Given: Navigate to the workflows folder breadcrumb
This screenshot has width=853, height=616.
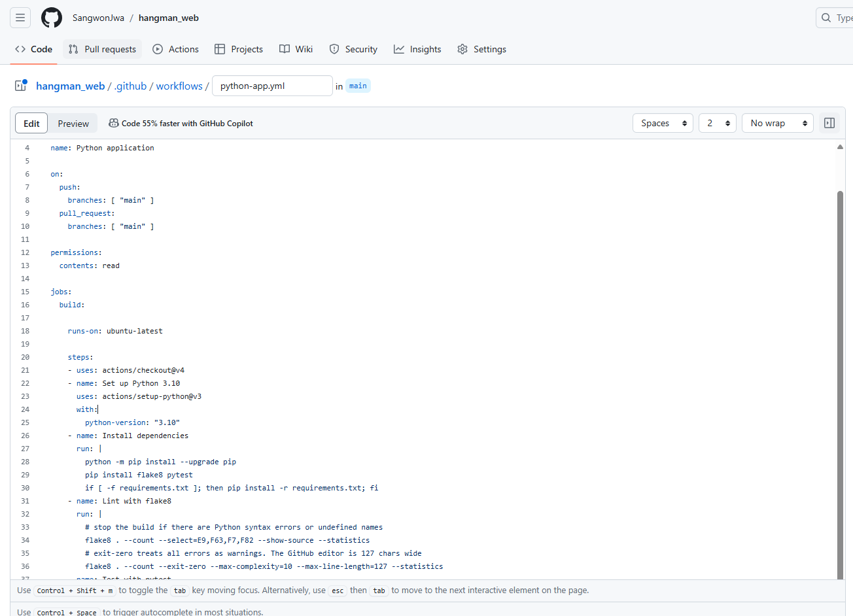Looking at the screenshot, I should click(x=179, y=86).
